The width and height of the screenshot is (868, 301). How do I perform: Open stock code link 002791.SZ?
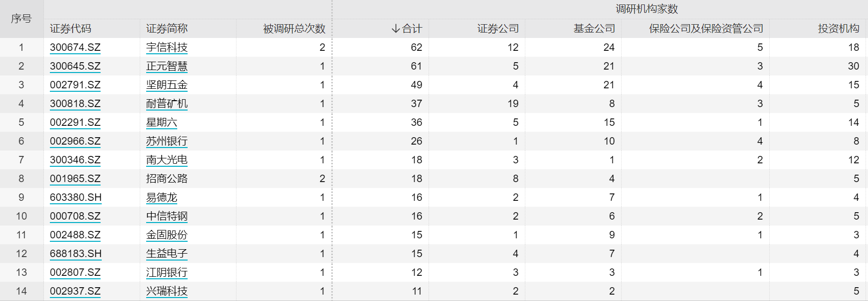click(x=75, y=85)
